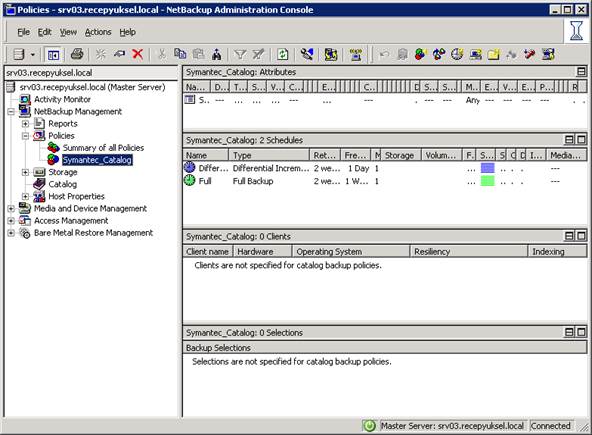Screen dimensions: 592x435
Task: Click the blue color swatch in Differential row
Action: coord(487,168)
